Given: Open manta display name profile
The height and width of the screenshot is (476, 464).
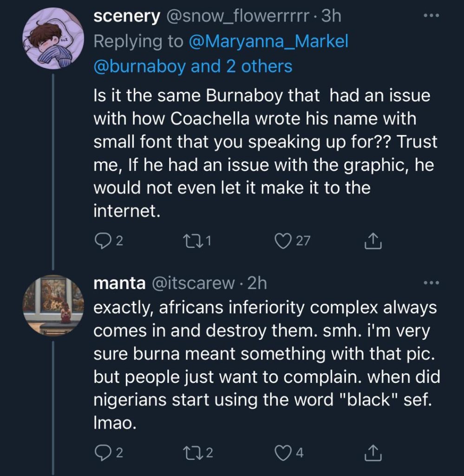Looking at the screenshot, I should [x=119, y=283].
